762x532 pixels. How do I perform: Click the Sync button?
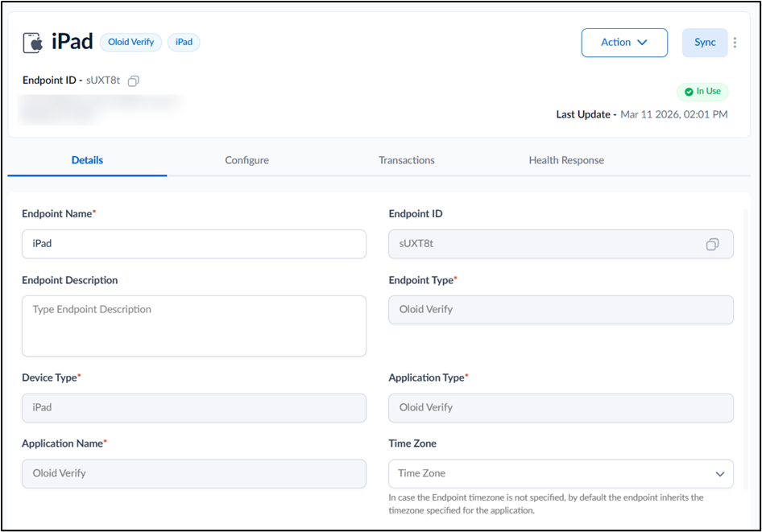pos(705,43)
